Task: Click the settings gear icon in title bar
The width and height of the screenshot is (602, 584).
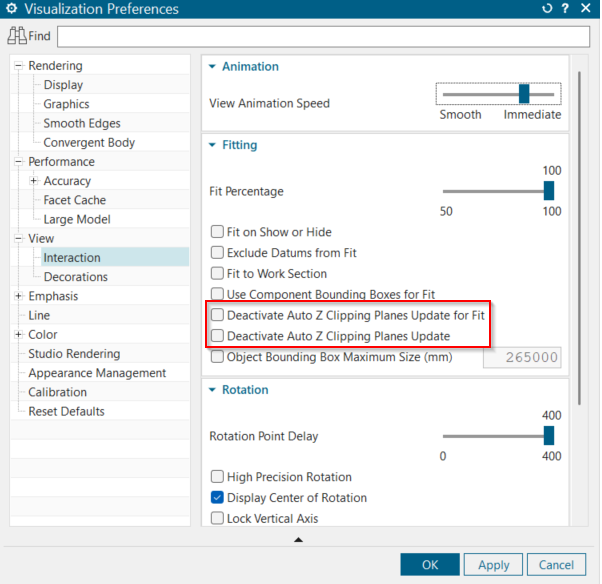Action: (x=11, y=9)
